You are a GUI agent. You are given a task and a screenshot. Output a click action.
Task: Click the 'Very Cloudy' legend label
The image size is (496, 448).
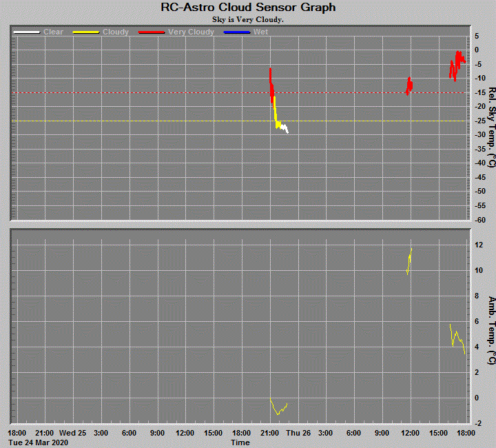click(191, 32)
